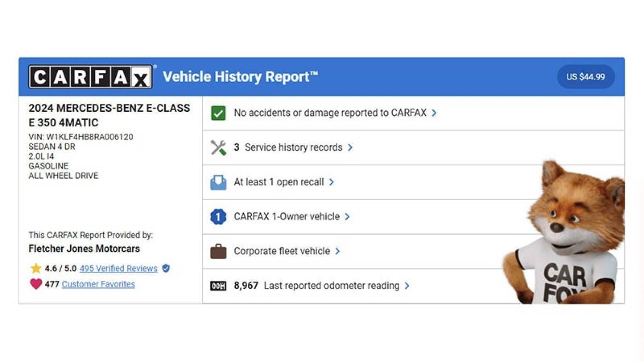Click the pink heart favorites icon
This screenshot has height=362, width=644.
point(36,284)
